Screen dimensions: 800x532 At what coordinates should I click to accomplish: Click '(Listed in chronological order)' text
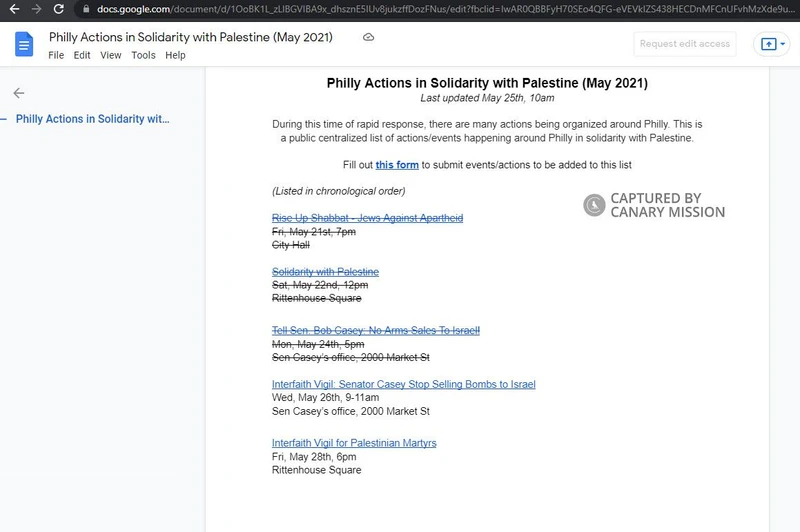click(x=339, y=191)
